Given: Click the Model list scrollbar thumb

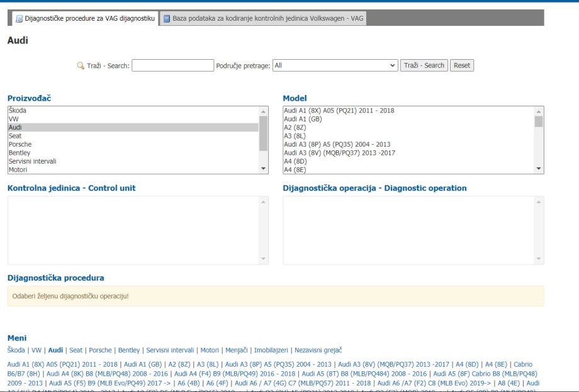Looking at the screenshot, I should click(539, 121).
